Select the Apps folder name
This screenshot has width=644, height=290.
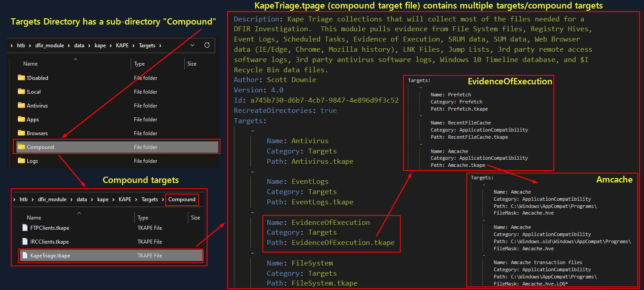33,119
